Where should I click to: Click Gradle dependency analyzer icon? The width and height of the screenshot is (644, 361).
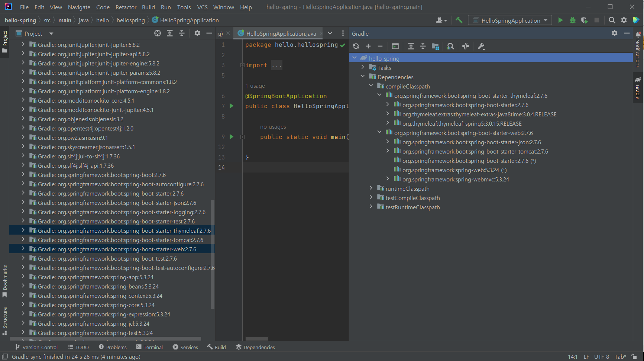pyautogui.click(x=450, y=46)
